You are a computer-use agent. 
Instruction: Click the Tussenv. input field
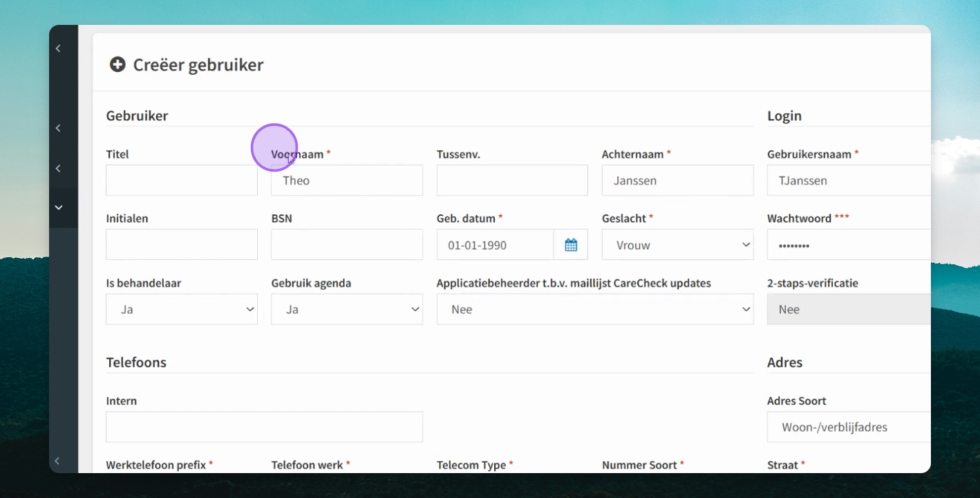[x=512, y=181]
